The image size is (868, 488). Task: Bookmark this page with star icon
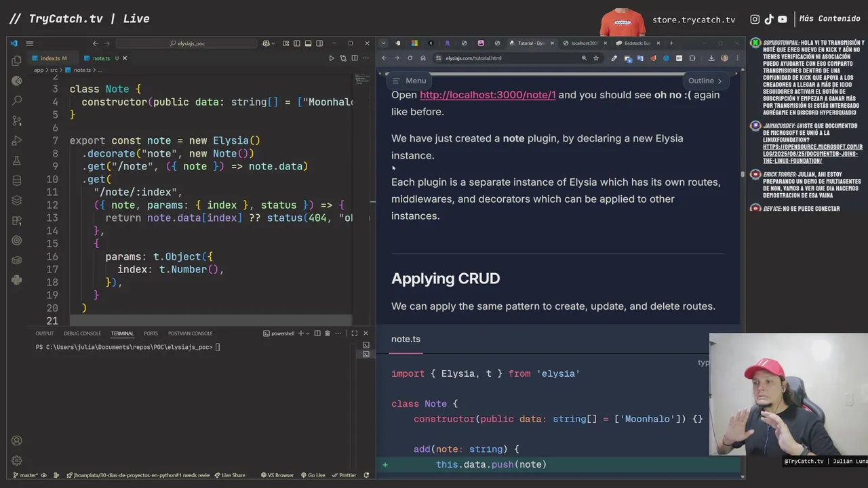(596, 58)
